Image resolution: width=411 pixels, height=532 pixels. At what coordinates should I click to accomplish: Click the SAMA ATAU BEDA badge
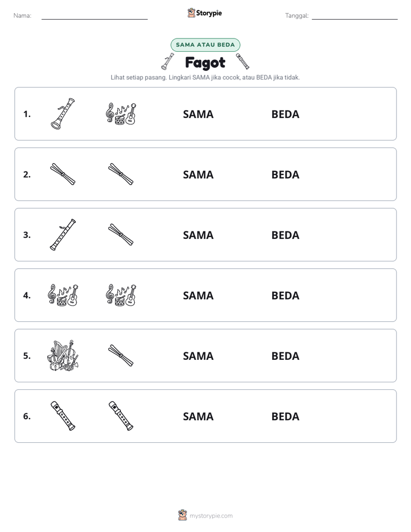[205, 45]
